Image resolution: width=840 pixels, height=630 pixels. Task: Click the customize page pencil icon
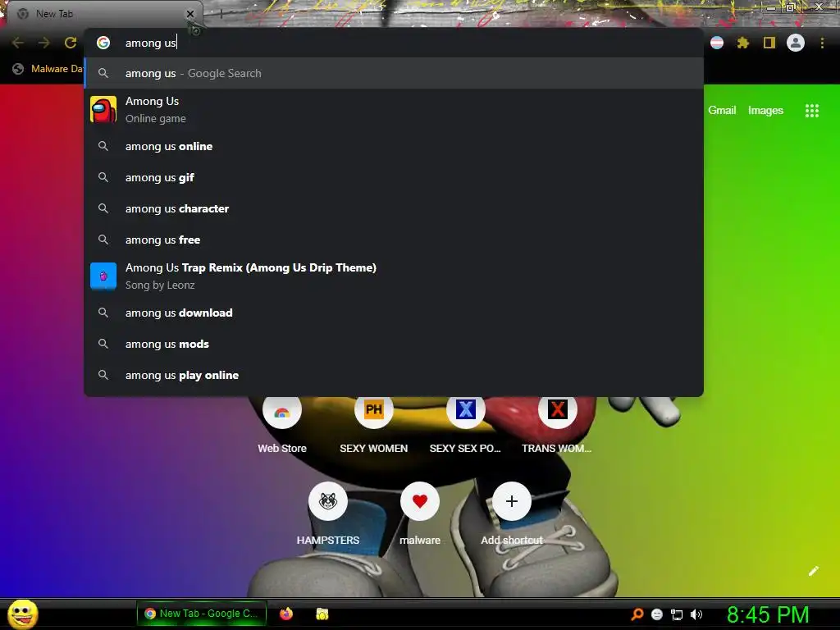point(813,571)
